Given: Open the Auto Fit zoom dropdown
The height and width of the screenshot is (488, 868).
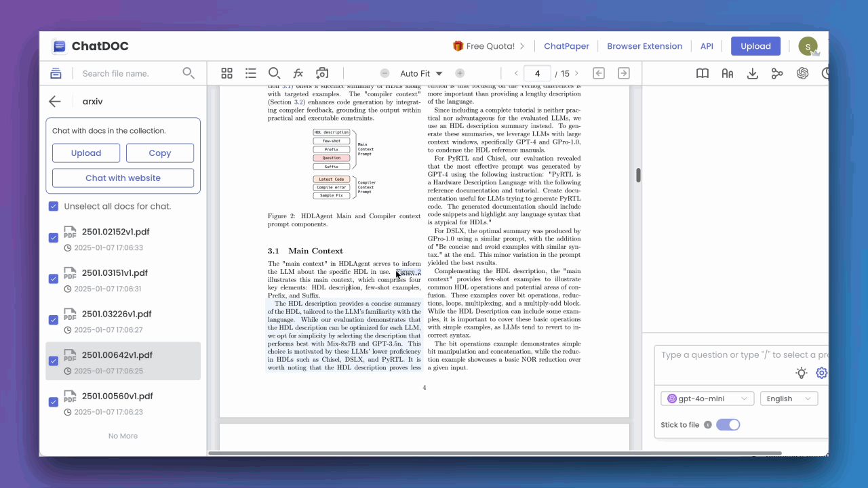Looking at the screenshot, I should click(421, 73).
